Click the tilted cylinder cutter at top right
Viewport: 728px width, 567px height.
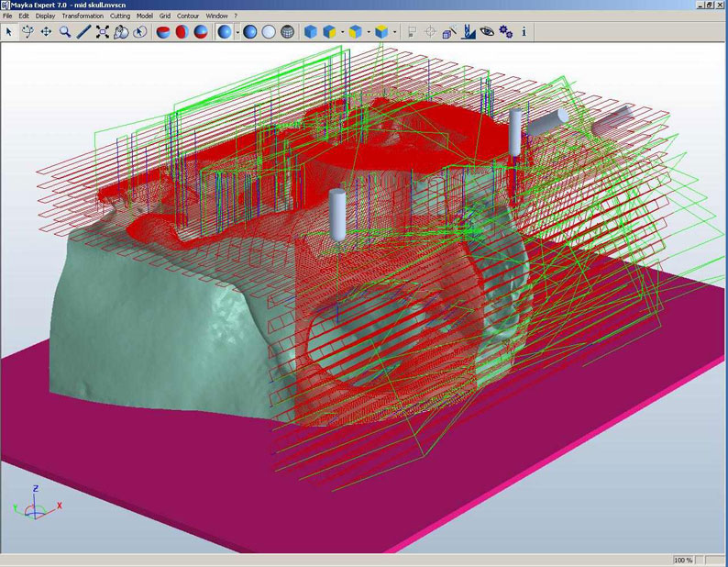click(x=548, y=122)
